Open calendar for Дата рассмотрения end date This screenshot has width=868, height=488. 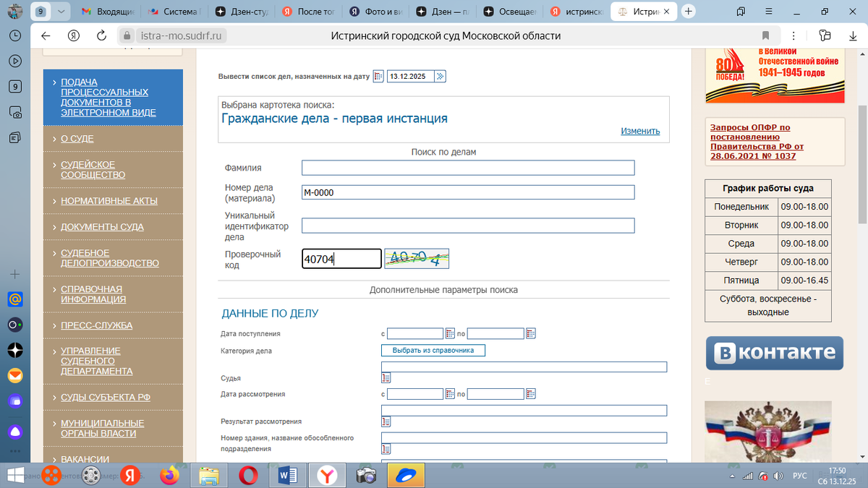pos(531,394)
